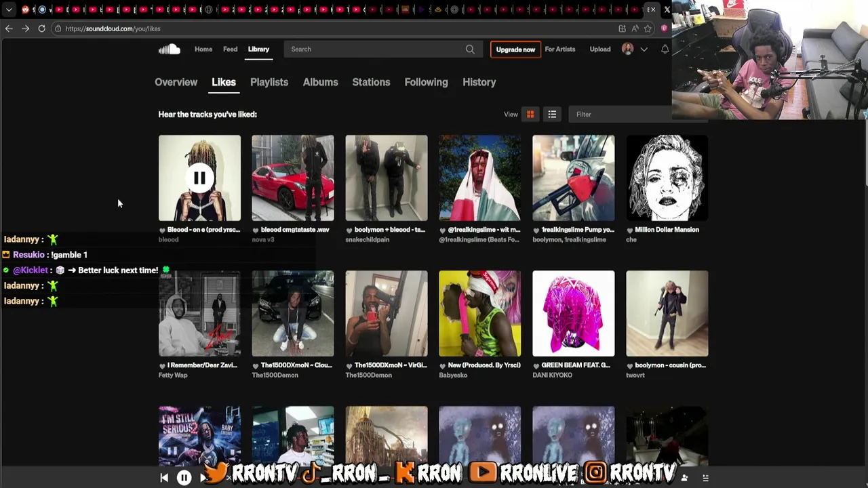Switch to the History tab
Image resolution: width=868 pixels, height=488 pixels.
479,82
